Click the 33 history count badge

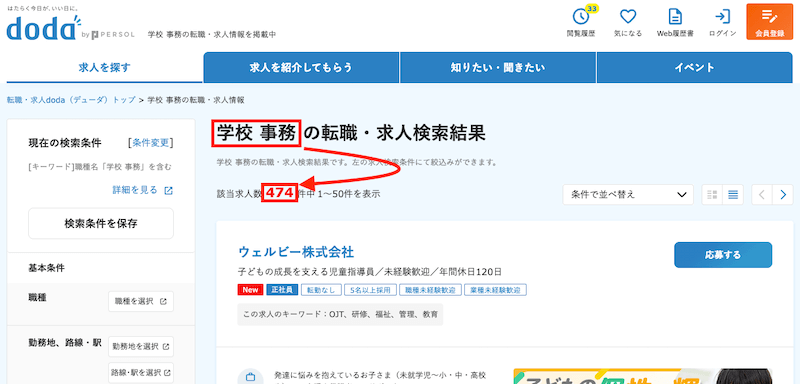coord(591,9)
